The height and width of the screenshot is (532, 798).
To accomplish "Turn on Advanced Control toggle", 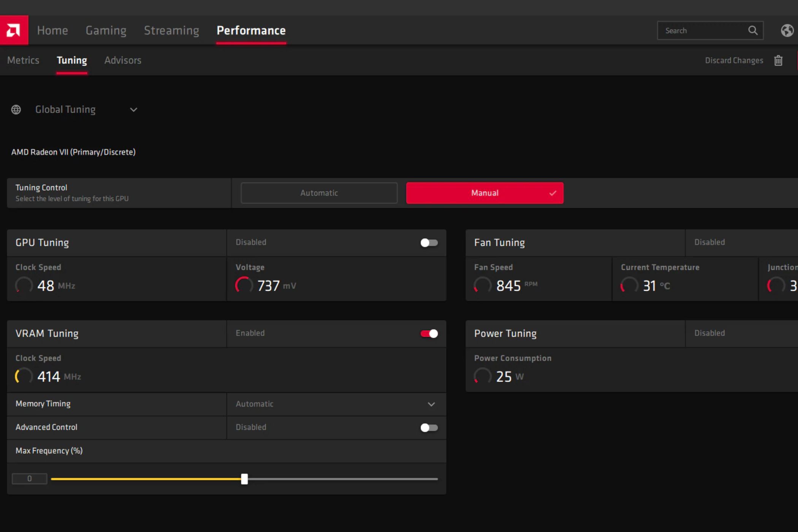I will click(x=429, y=427).
